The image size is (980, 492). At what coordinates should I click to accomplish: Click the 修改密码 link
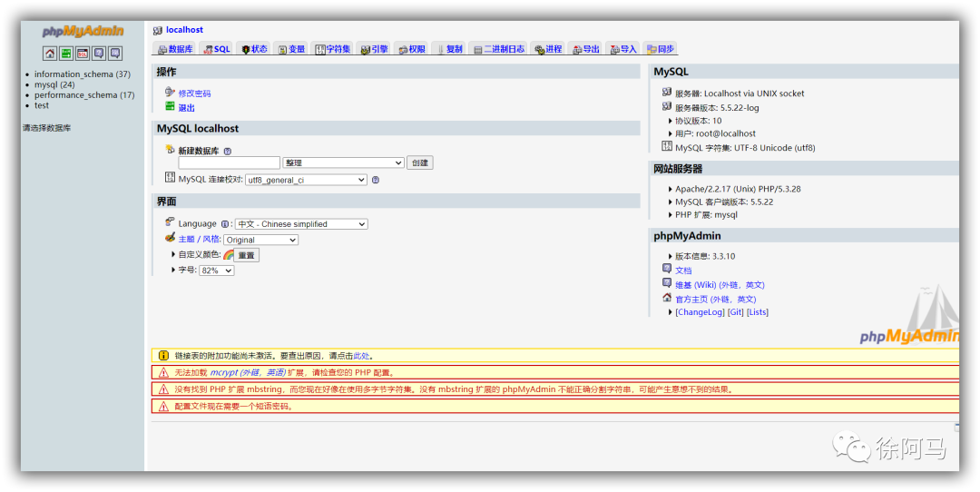pyautogui.click(x=194, y=93)
